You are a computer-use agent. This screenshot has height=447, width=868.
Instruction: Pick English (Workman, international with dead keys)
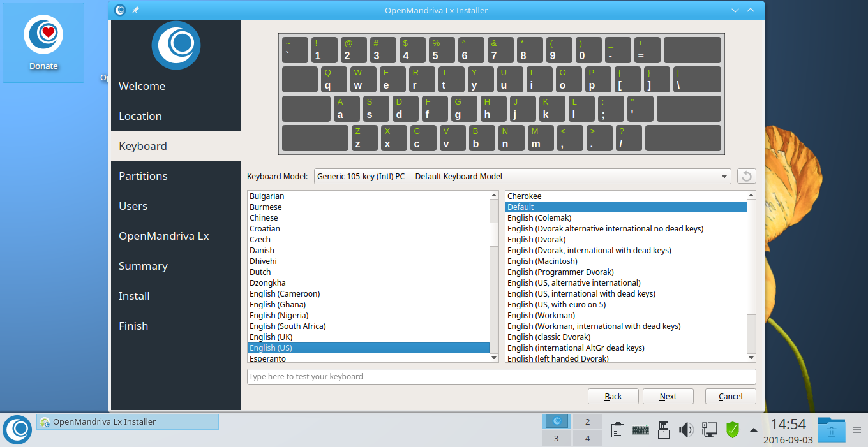625,326
